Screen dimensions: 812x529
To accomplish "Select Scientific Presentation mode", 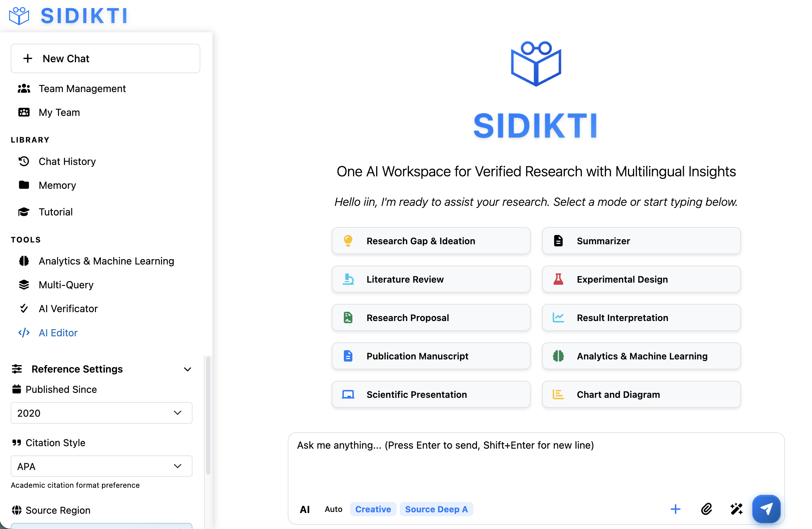I will [x=431, y=394].
